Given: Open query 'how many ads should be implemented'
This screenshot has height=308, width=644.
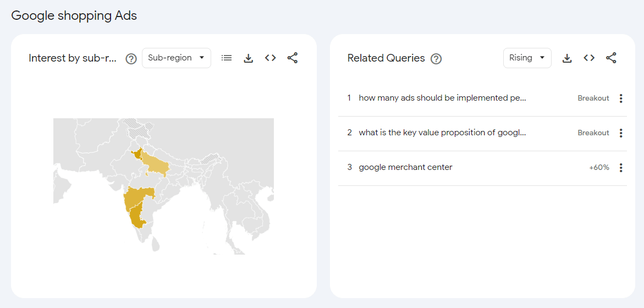Looking at the screenshot, I should pyautogui.click(x=442, y=98).
